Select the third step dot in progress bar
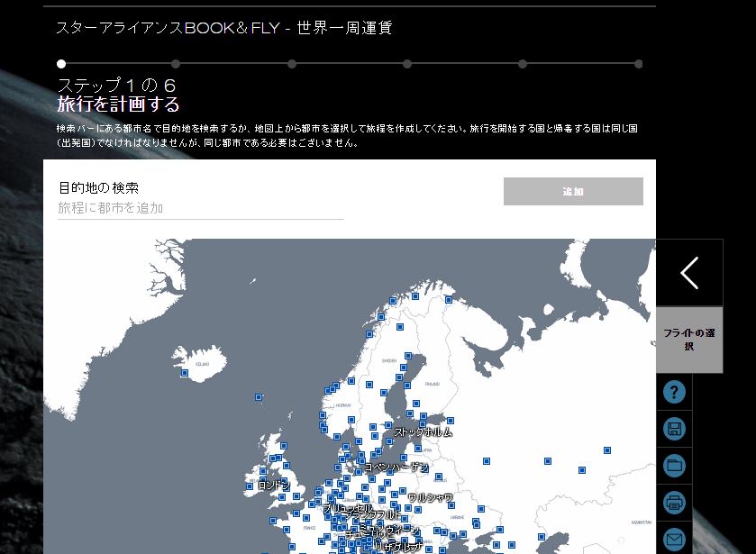This screenshot has width=756, height=554. click(292, 64)
